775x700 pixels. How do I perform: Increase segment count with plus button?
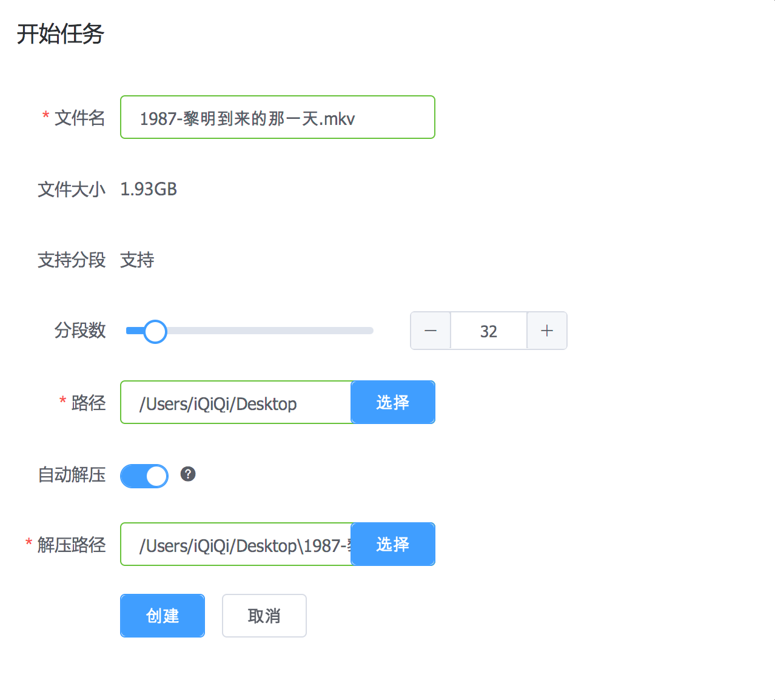pos(547,331)
